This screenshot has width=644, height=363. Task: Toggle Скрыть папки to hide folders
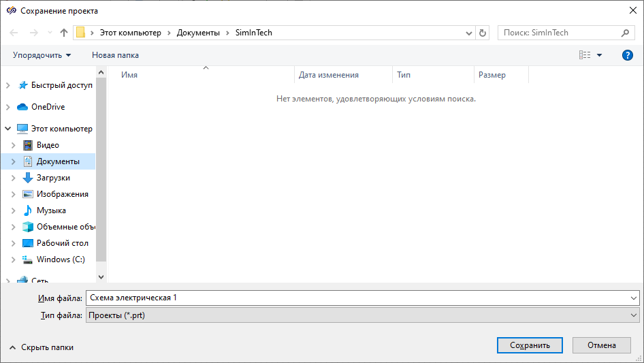41,347
